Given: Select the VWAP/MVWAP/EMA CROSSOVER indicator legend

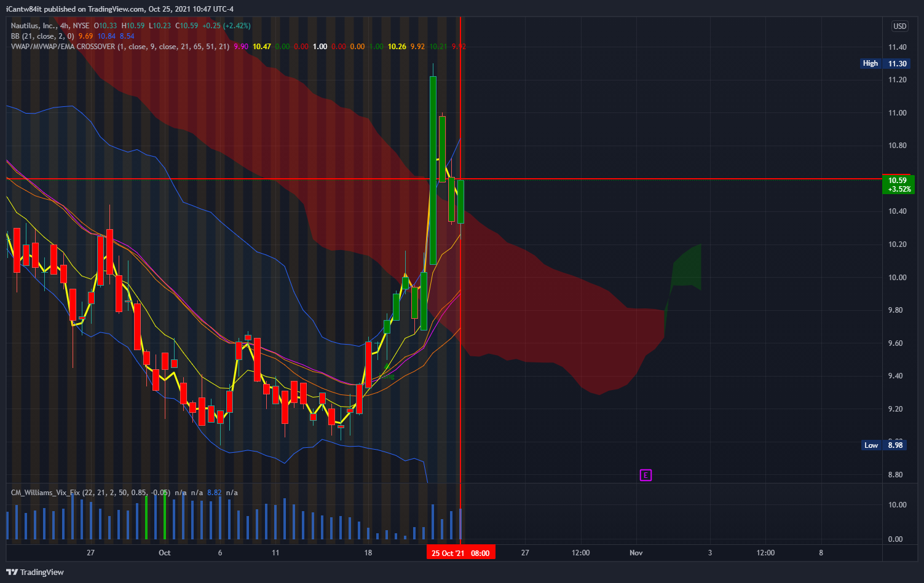Looking at the screenshot, I should click(120, 47).
